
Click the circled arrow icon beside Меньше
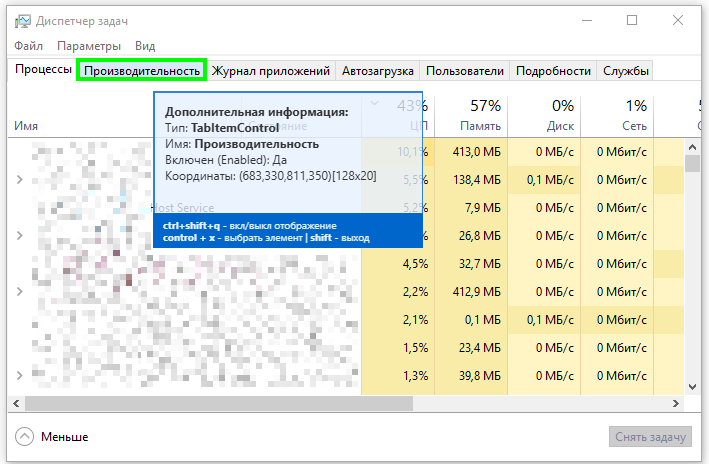point(25,437)
